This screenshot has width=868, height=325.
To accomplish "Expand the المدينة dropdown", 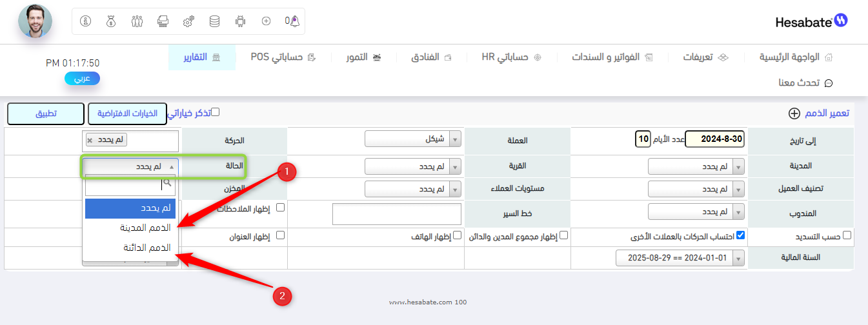I will [696, 166].
